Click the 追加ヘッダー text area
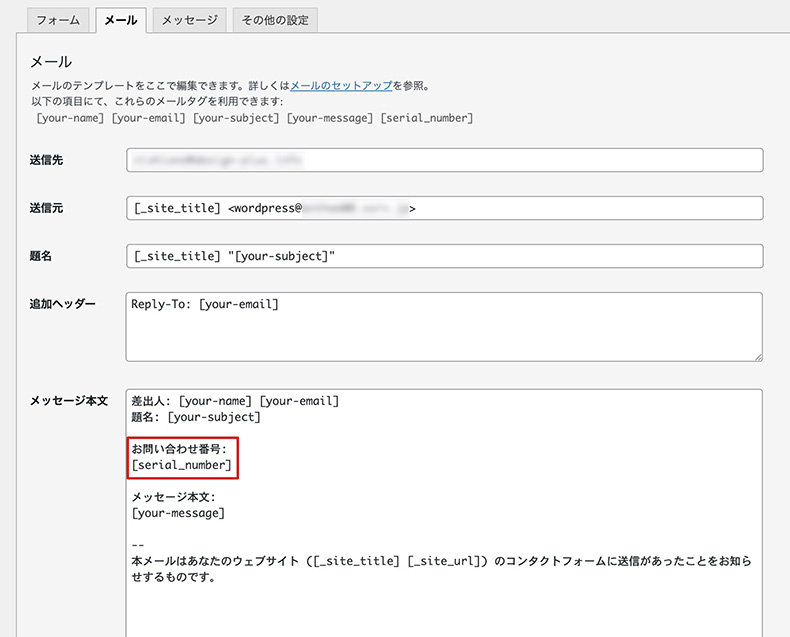The width and height of the screenshot is (790, 637). [444, 327]
